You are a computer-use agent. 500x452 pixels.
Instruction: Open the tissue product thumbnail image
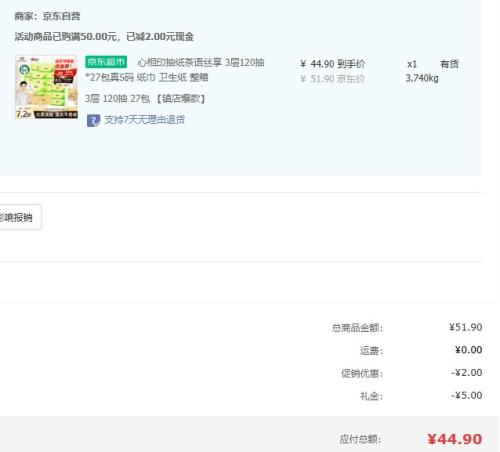click(x=46, y=87)
